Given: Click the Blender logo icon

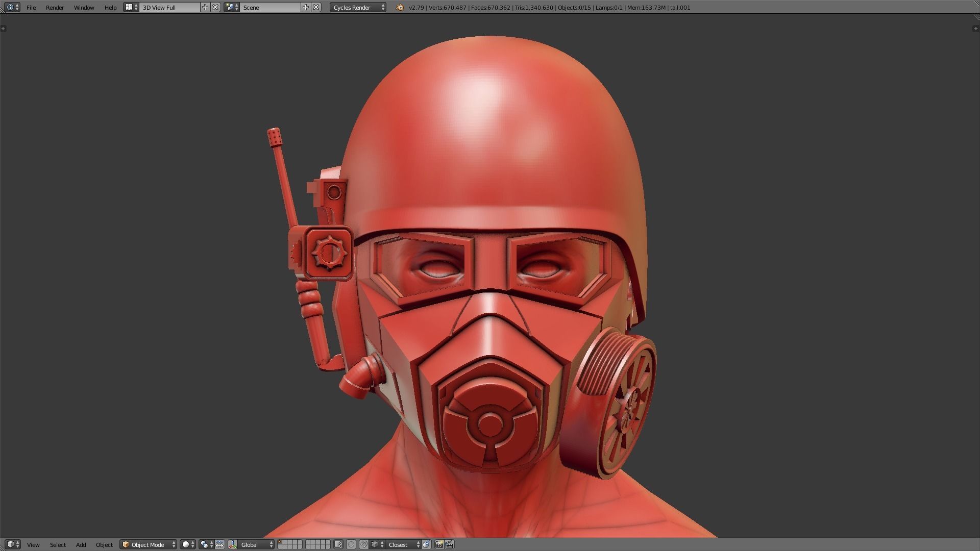Looking at the screenshot, I should [x=400, y=7].
